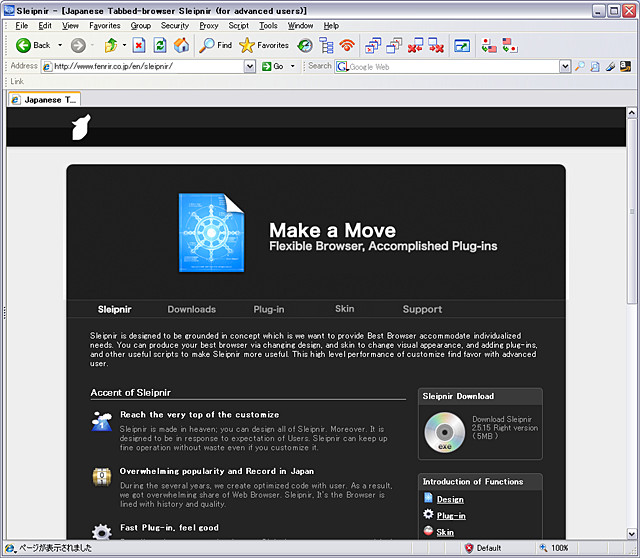Open the Favorites star button
The height and width of the screenshot is (558, 640).
[264, 45]
